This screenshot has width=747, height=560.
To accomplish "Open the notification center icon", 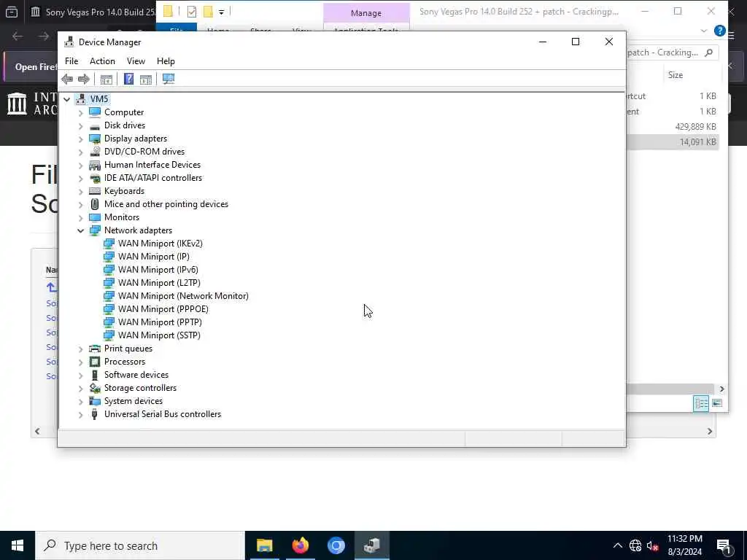I will pyautogui.click(x=724, y=545).
